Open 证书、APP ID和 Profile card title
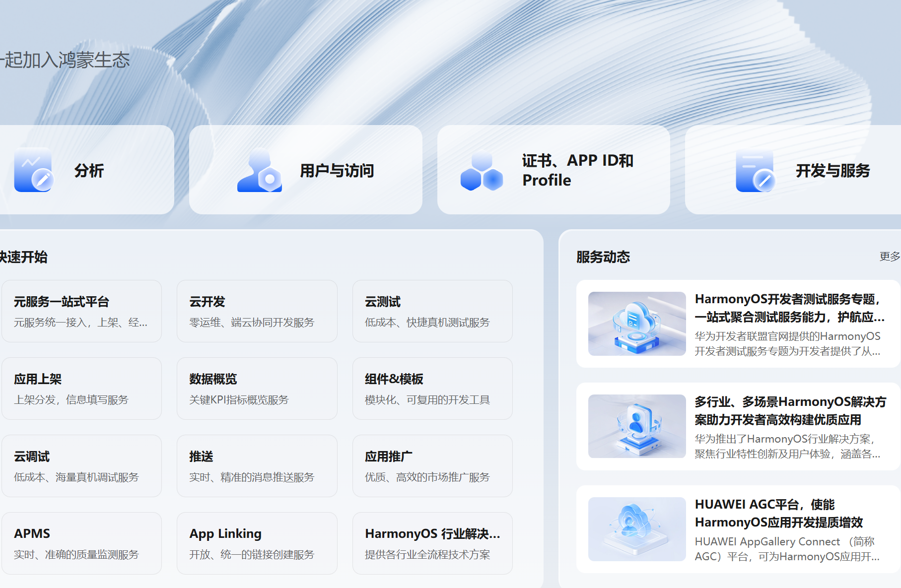Screen dimensions: 901x588 (x=578, y=170)
